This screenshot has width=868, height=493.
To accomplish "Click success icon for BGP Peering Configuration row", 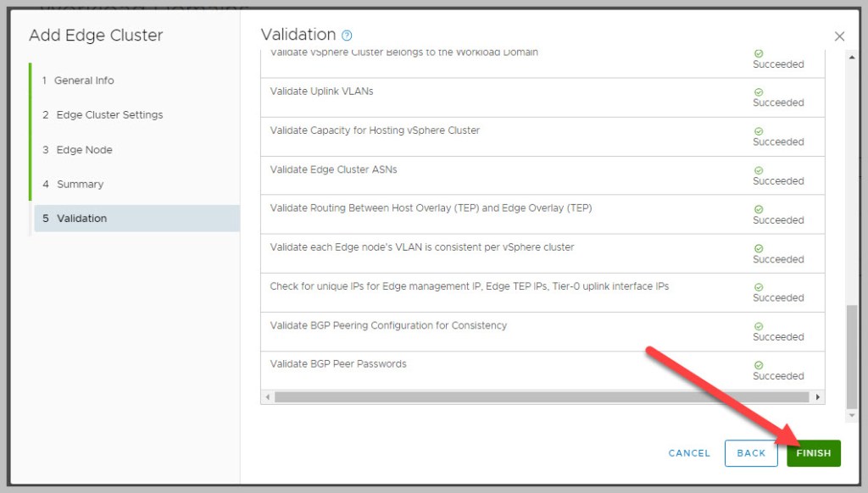I will pos(759,325).
